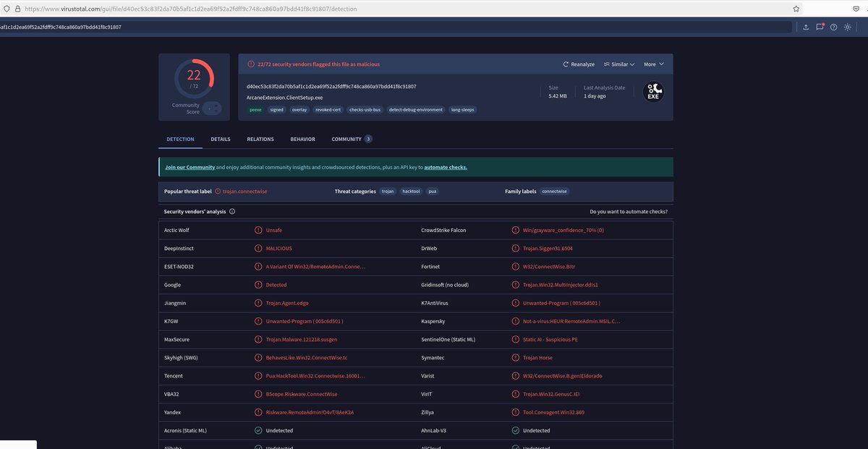Viewport: 868px width, 449px height.
Task: Click the Trojan.Siggen31.6504 DrWeb result
Action: tap(548, 248)
